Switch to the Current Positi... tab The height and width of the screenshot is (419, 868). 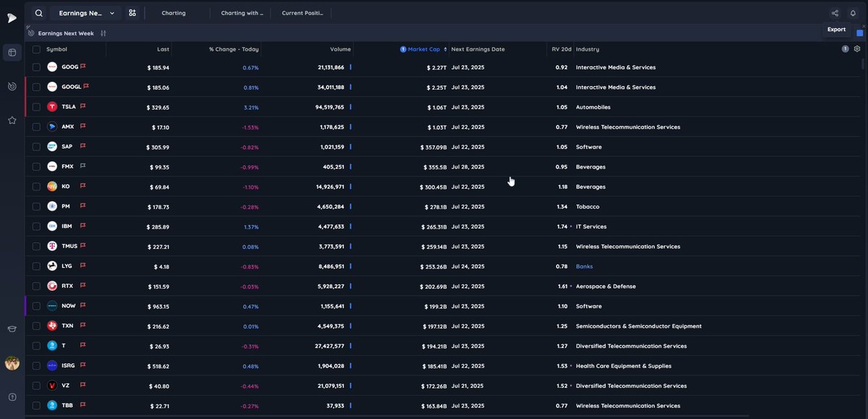coord(302,13)
